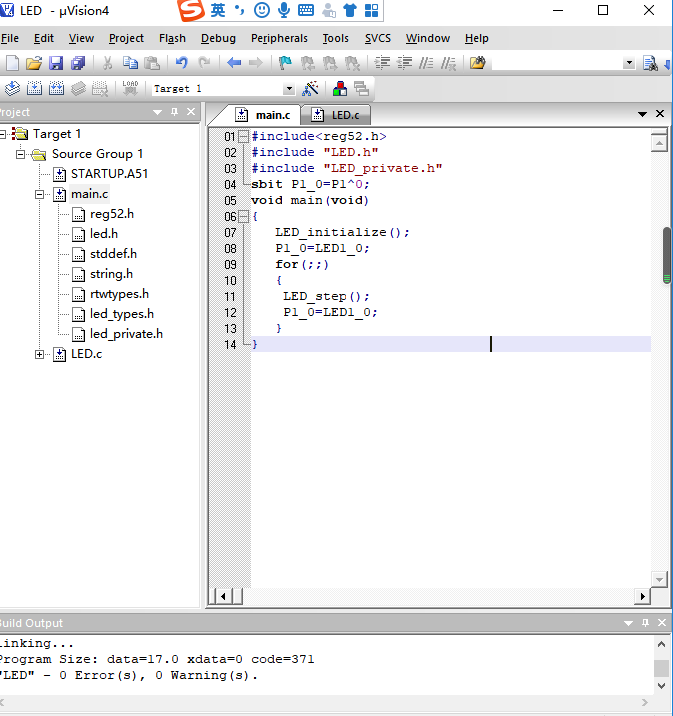673x716 pixels.
Task: Open the find text dropdown arrow
Action: [629, 63]
